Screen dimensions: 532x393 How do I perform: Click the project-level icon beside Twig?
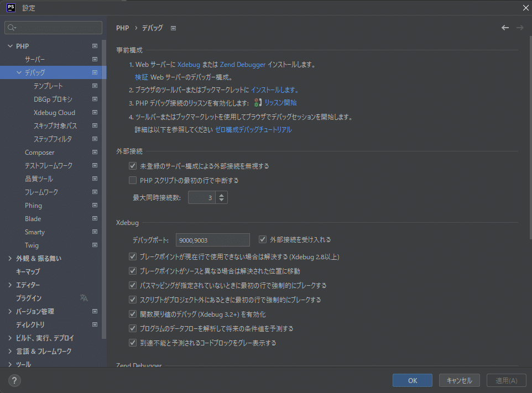click(95, 245)
